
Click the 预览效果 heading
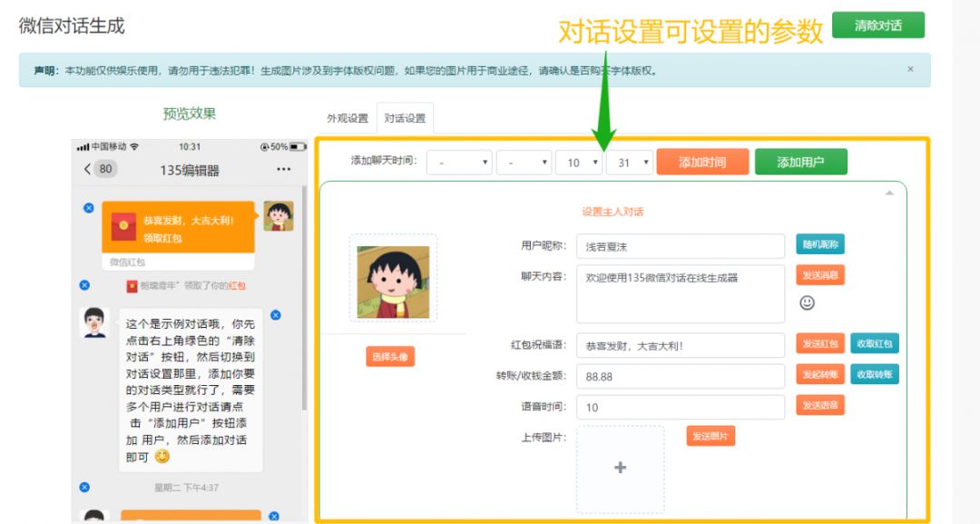coord(190,114)
